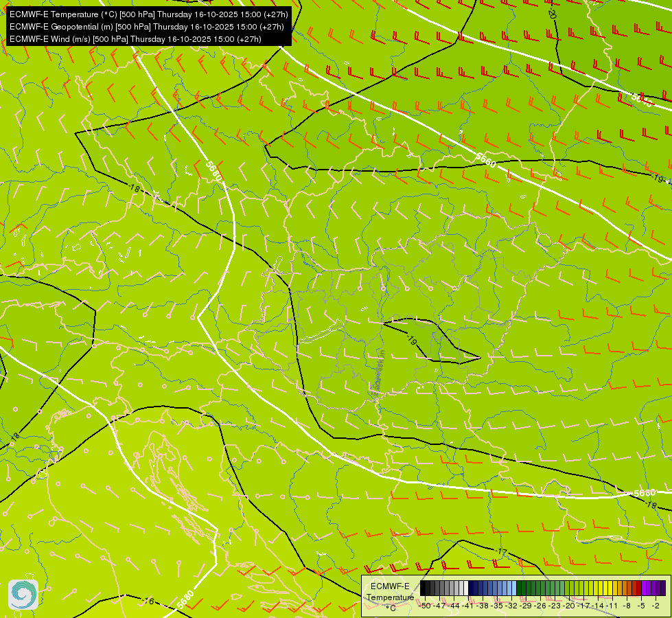Click the -19 label inside the small closed isotherm
672x618 pixels.
(411, 340)
